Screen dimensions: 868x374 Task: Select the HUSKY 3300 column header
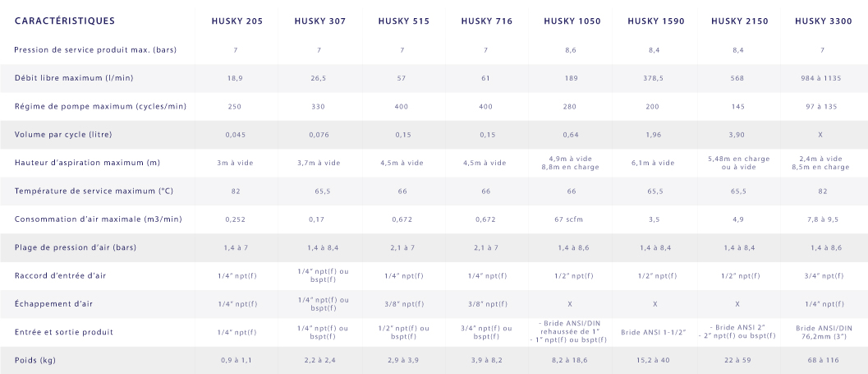tap(823, 21)
